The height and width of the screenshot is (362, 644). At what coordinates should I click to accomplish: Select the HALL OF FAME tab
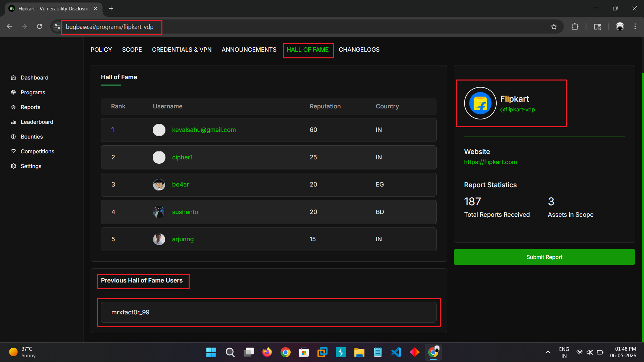pos(307,50)
